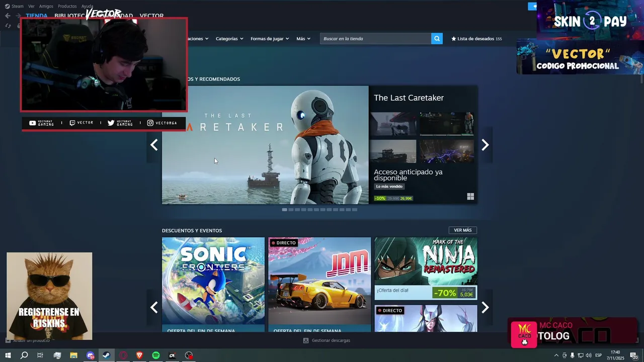Image resolution: width=644 pixels, height=362 pixels.
Task: Click the microphone tray icon
Action: click(572, 355)
